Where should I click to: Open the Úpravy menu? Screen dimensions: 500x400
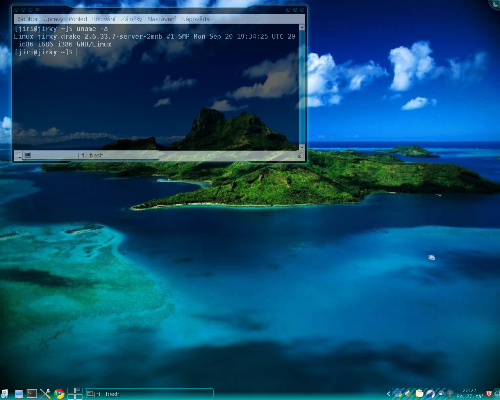[x=53, y=19]
